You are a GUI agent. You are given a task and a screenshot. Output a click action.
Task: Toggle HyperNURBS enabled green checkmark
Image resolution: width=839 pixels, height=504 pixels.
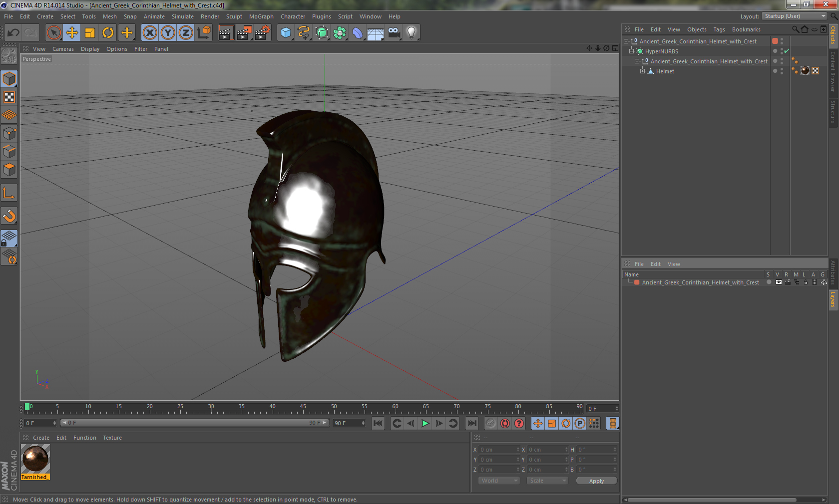pyautogui.click(x=787, y=51)
